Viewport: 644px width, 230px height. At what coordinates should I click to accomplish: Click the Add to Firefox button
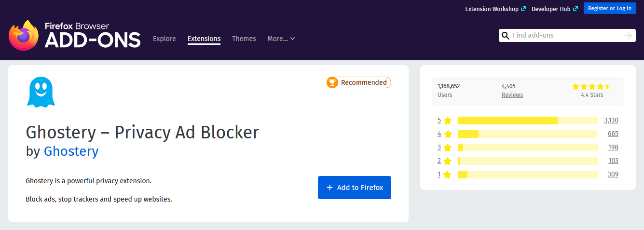354,188
